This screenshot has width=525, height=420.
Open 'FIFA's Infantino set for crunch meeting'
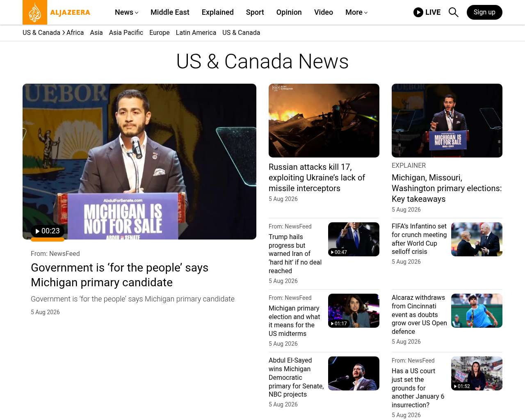[x=419, y=239]
